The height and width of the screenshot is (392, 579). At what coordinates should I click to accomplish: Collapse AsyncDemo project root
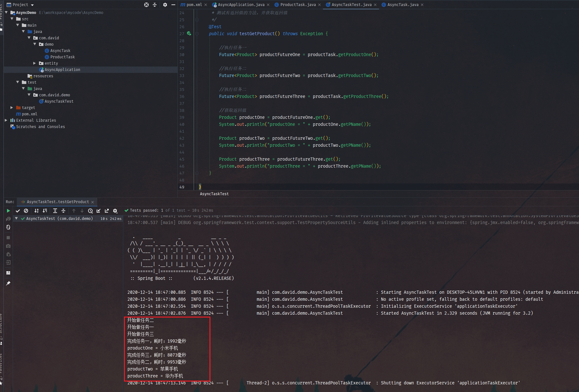[x=6, y=12]
